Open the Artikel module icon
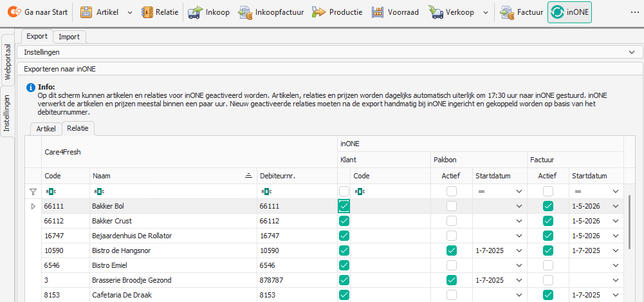Image resolution: width=644 pixels, height=302 pixels. point(86,12)
